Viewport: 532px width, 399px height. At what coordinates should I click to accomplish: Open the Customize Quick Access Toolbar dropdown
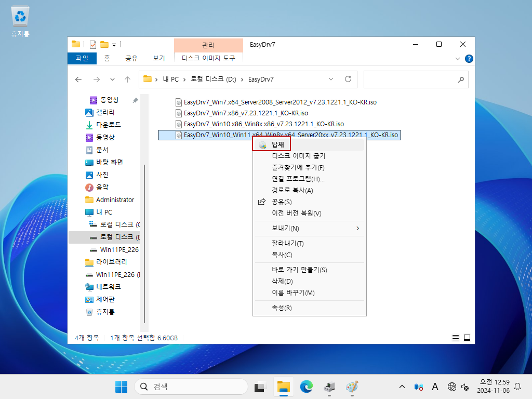coord(114,45)
